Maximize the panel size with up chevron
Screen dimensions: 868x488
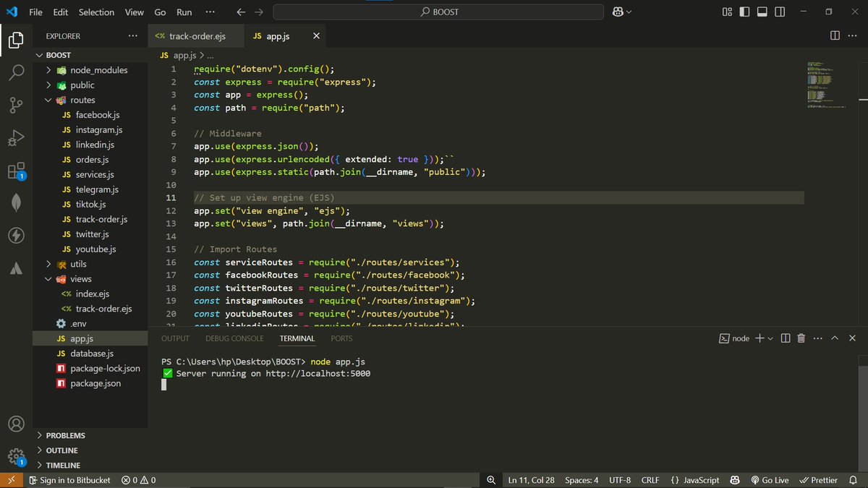click(x=835, y=338)
